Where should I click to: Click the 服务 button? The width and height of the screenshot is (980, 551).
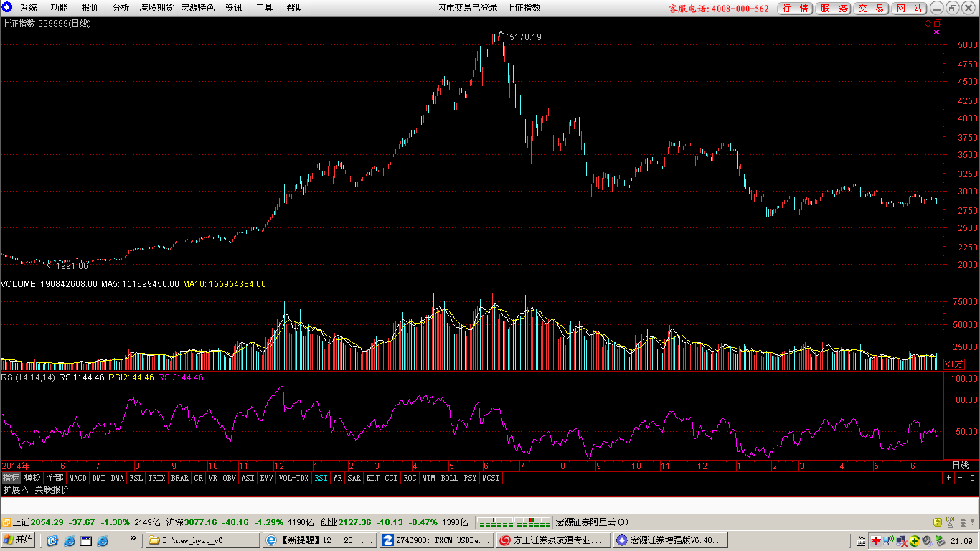coord(833,9)
